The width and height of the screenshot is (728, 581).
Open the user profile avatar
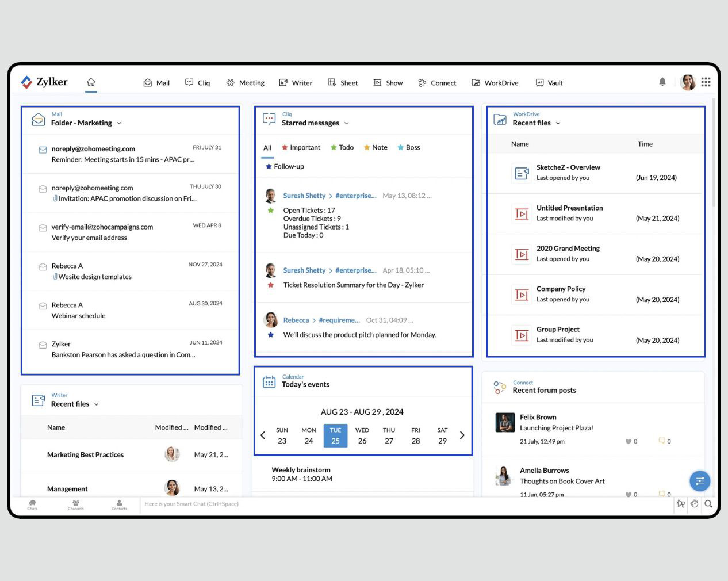(x=688, y=82)
